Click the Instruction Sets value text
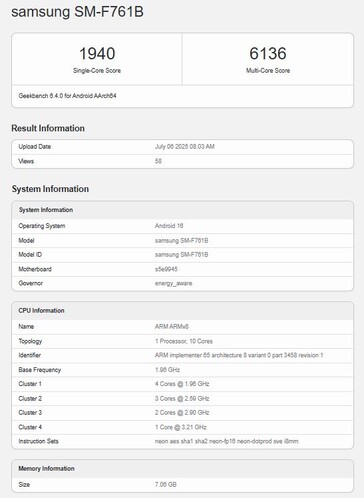 pyautogui.click(x=226, y=441)
